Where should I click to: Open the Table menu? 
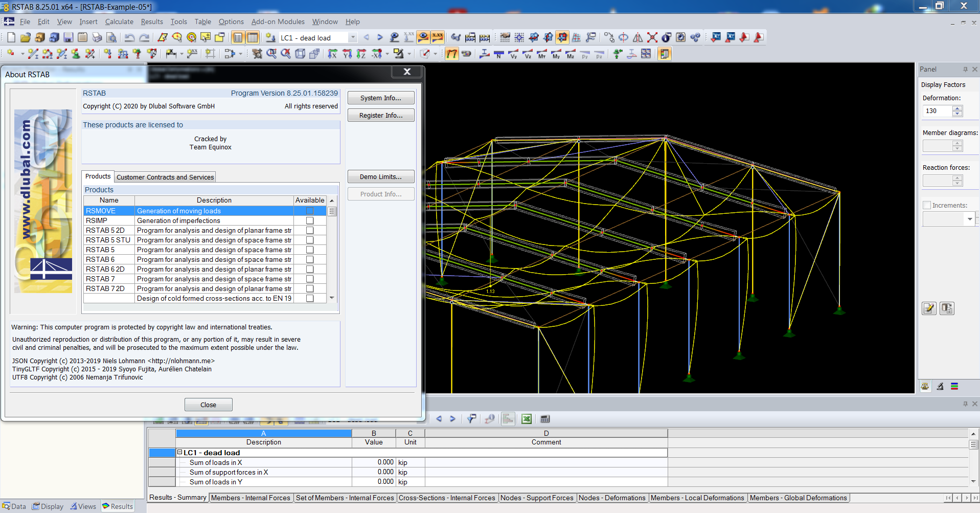[202, 21]
